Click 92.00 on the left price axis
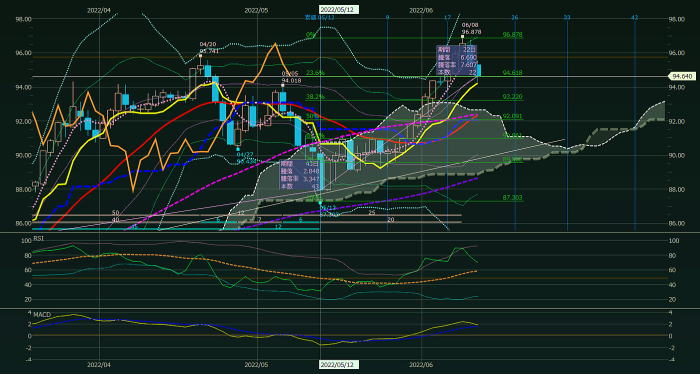Viewport: 700px width, 374px height. (x=24, y=121)
